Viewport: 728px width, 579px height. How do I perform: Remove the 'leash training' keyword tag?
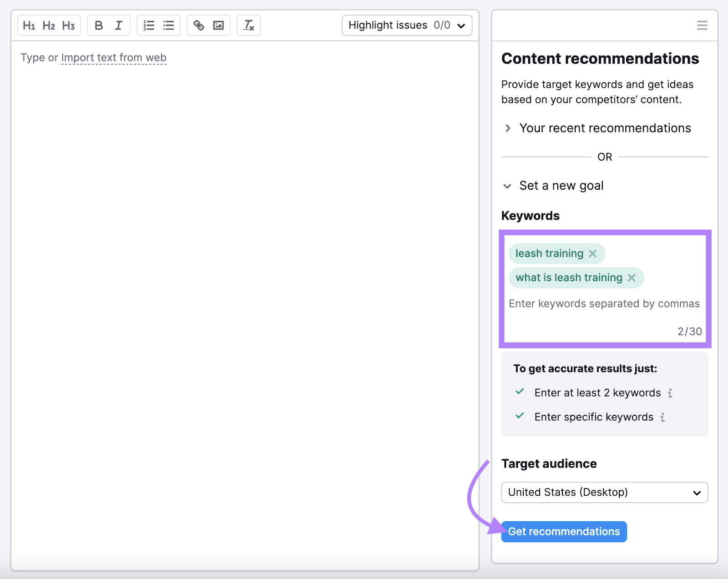click(593, 254)
